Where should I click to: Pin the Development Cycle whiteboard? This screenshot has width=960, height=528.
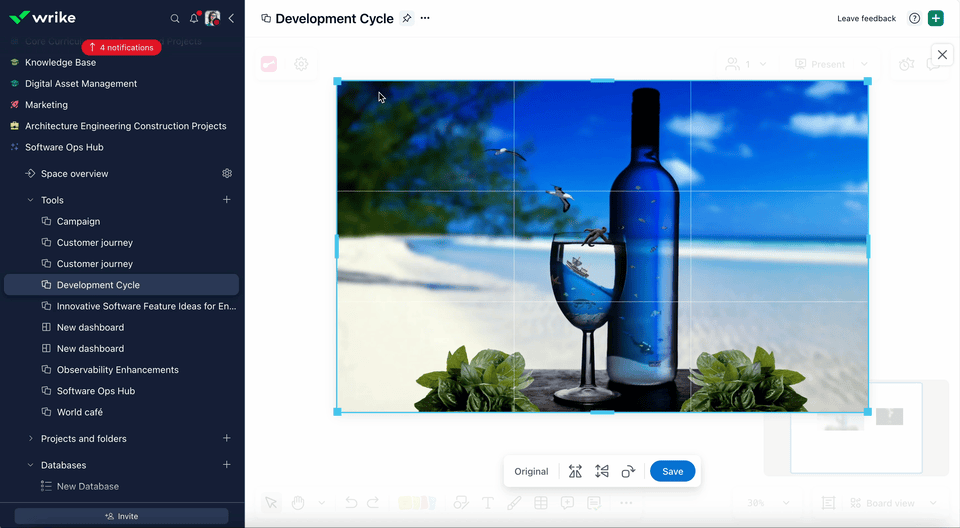[407, 18]
